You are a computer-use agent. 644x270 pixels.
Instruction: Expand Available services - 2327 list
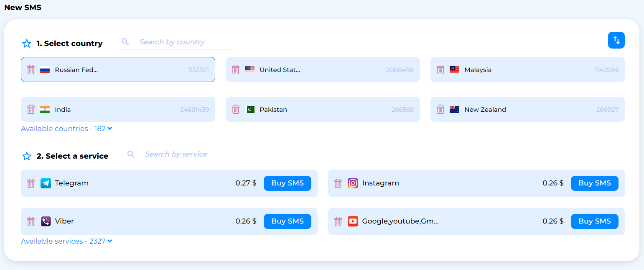click(67, 241)
